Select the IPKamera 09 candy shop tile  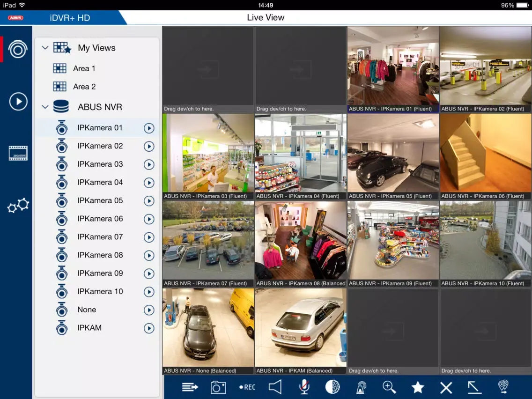393,244
